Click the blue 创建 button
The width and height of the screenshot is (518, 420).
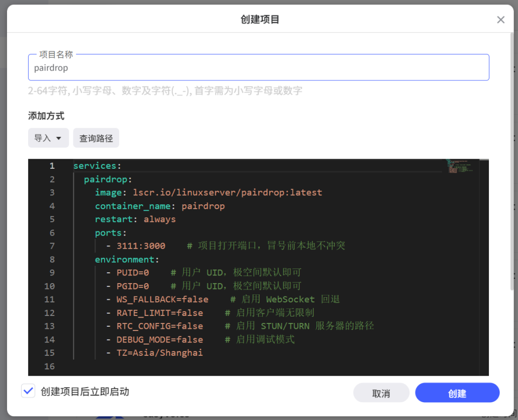(457, 393)
